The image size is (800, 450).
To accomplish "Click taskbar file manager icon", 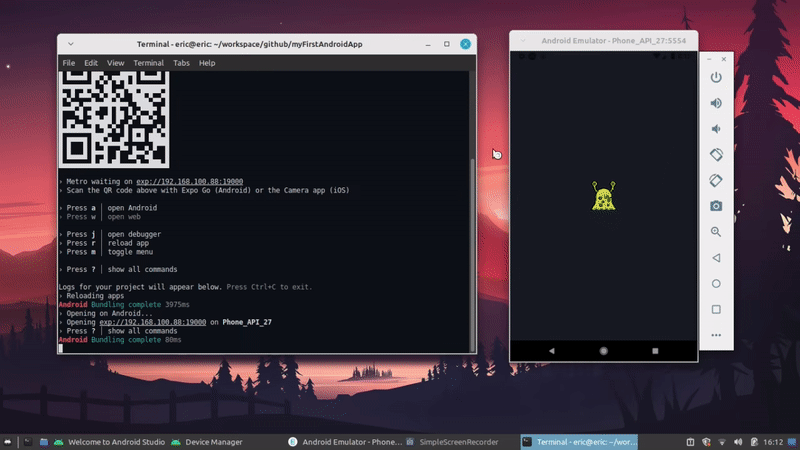I will tap(44, 442).
